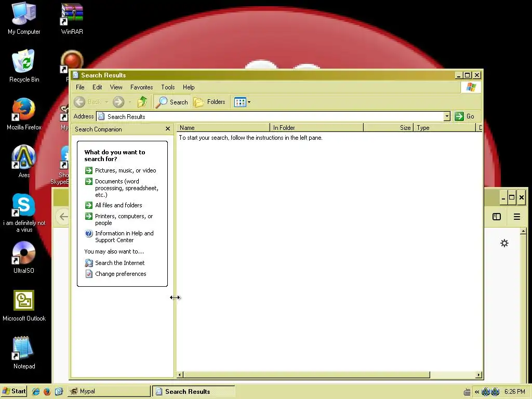Click the gear settings icon in Mypal
The image size is (532, 399).
click(504, 243)
